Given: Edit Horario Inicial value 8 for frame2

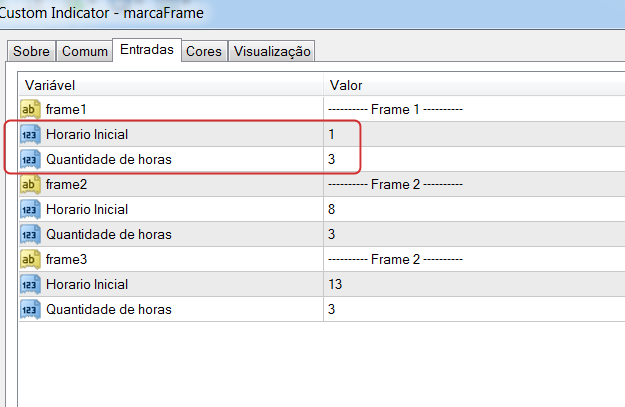Looking at the screenshot, I should coord(474,209).
